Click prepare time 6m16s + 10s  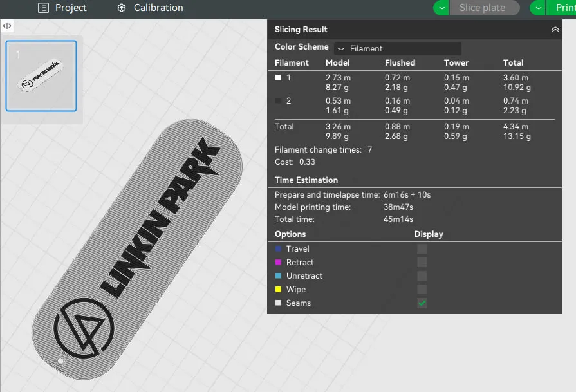pyautogui.click(x=407, y=195)
